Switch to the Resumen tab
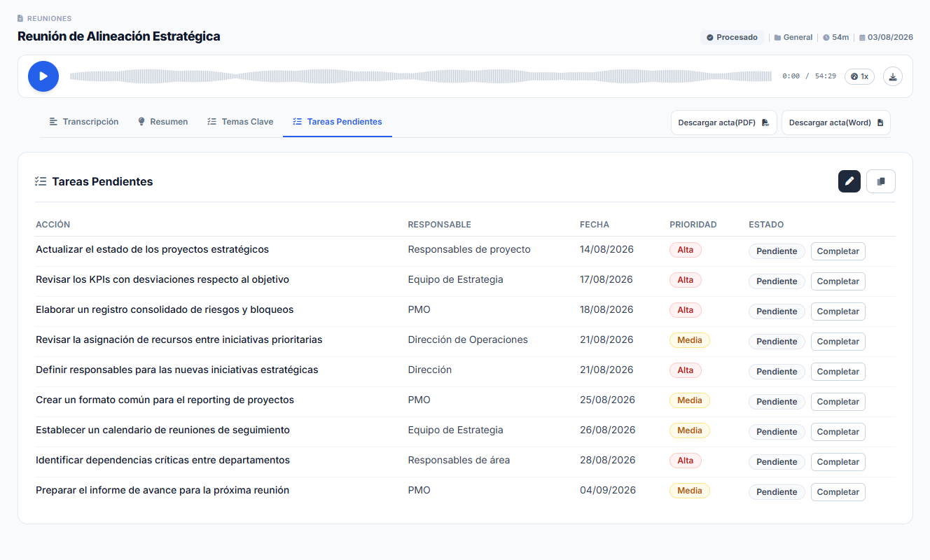Image resolution: width=930 pixels, height=560 pixels. click(162, 122)
